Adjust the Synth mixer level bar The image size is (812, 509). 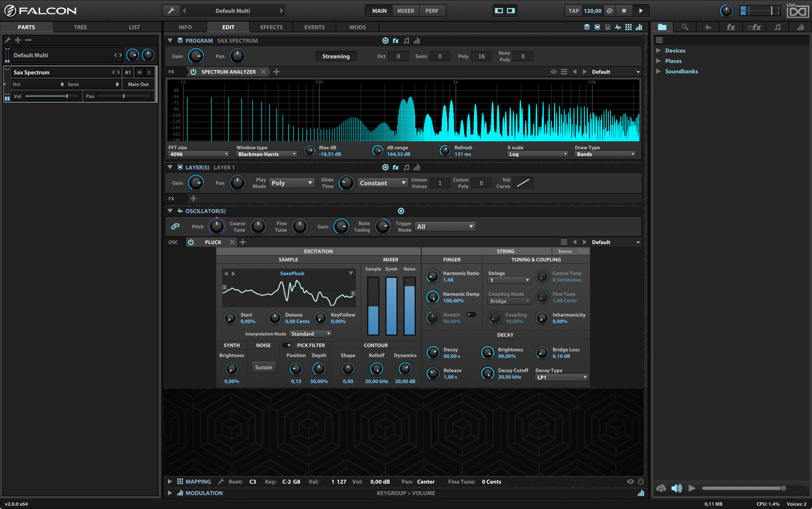pyautogui.click(x=391, y=306)
